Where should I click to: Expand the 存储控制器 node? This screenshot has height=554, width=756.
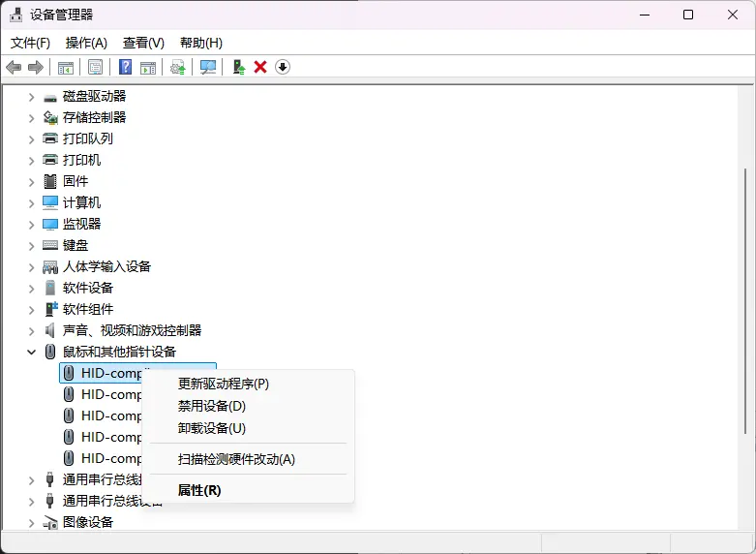click(x=31, y=118)
